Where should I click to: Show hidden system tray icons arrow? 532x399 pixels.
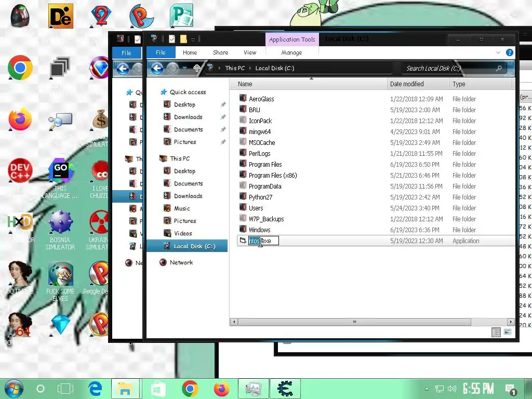[x=427, y=389]
